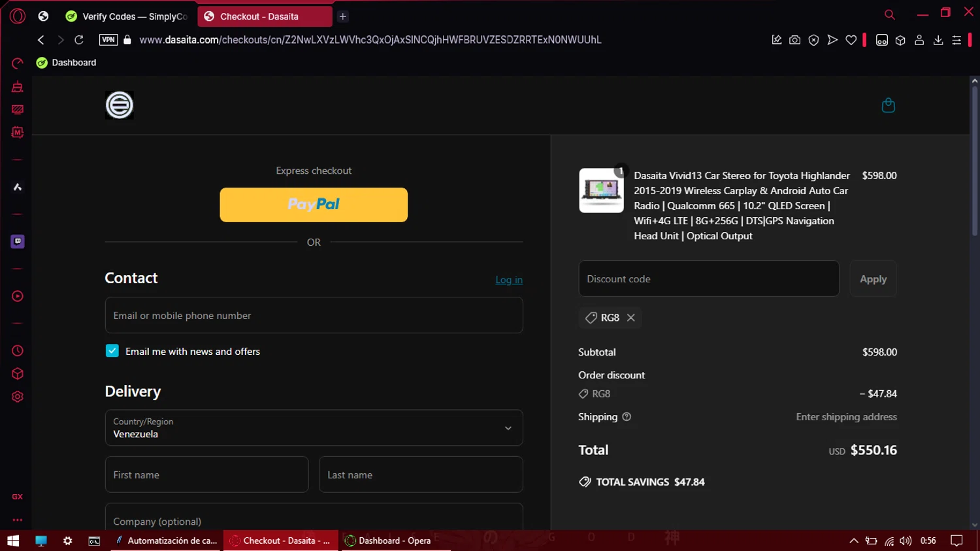Open the easy setup sliders icon
Image resolution: width=980 pixels, height=551 pixels.
point(956,40)
